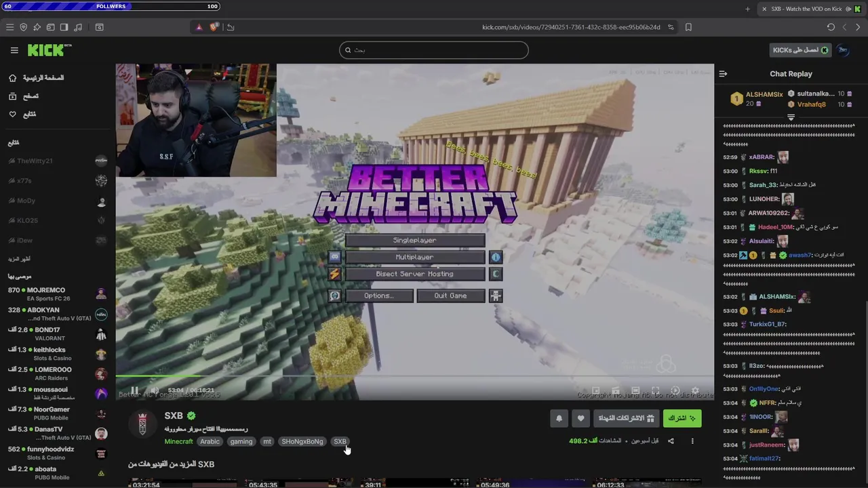The image size is (868, 488).
Task: Select the Arabic tag
Action: [x=210, y=441]
